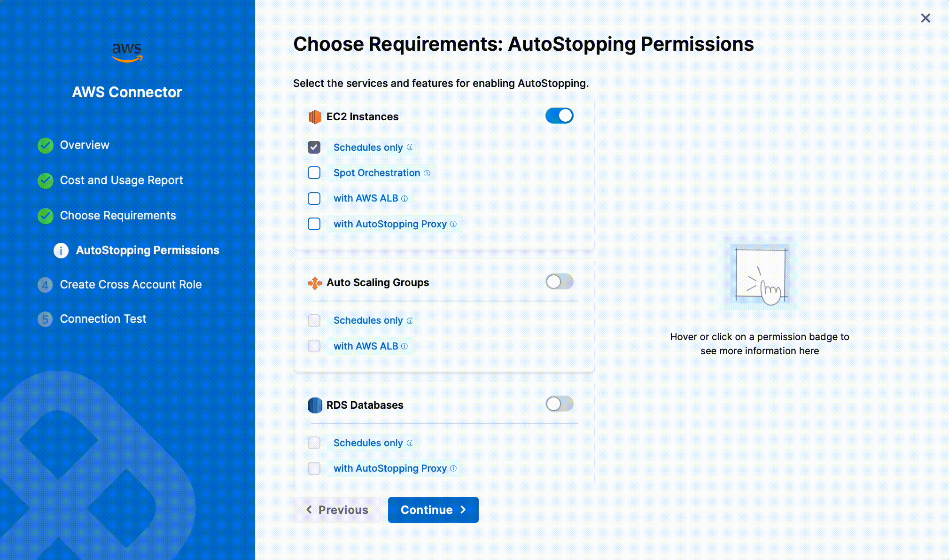Close the AWS Connector dialog
The height and width of the screenshot is (560, 949).
925,18
